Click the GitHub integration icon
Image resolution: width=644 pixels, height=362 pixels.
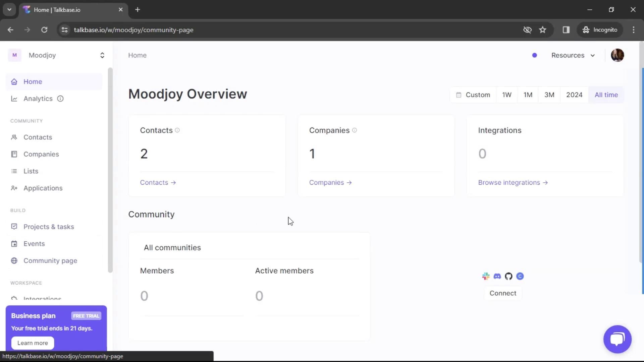click(x=508, y=276)
